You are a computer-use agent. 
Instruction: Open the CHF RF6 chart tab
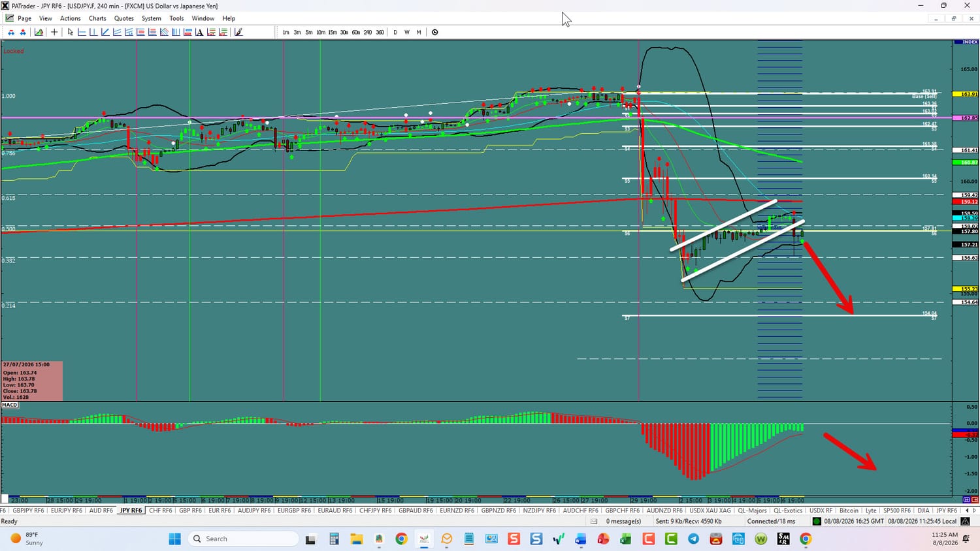point(161,511)
